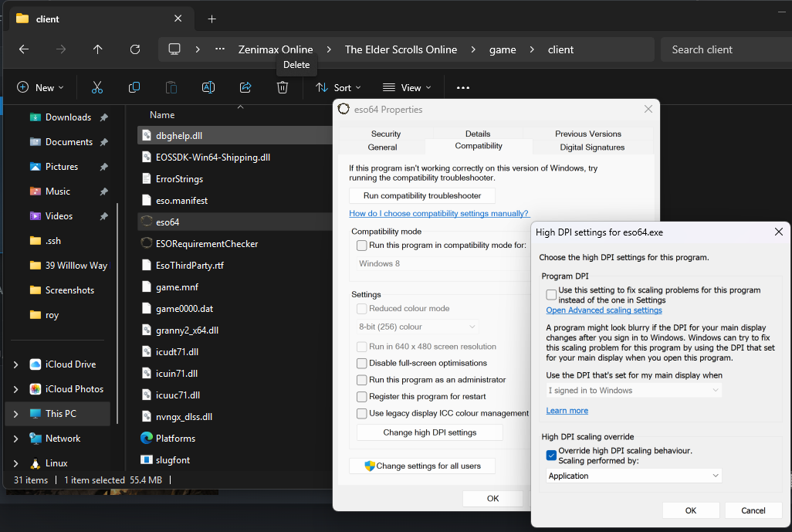This screenshot has width=792, height=532.
Task: Expand iCloud Photos tree node
Action: click(15, 389)
